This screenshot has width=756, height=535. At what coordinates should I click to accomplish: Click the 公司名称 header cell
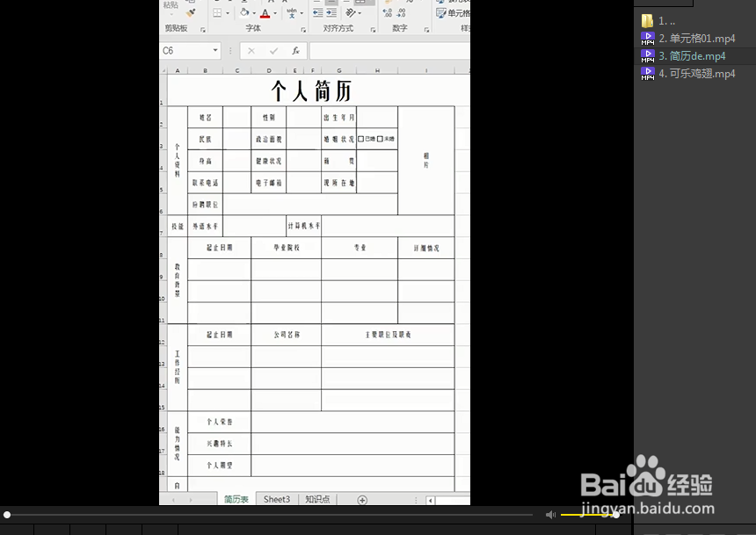tap(287, 335)
